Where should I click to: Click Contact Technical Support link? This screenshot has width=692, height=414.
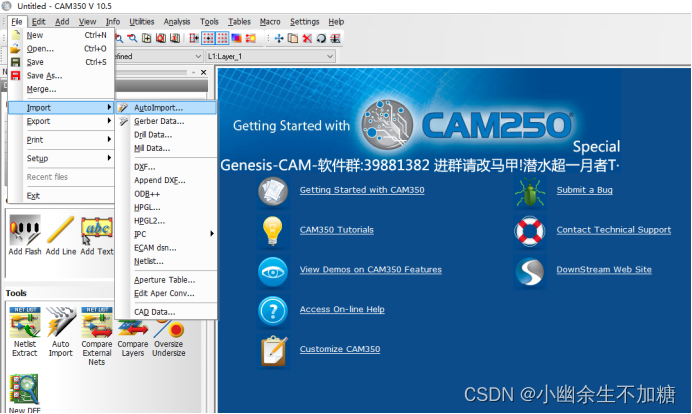[613, 230]
